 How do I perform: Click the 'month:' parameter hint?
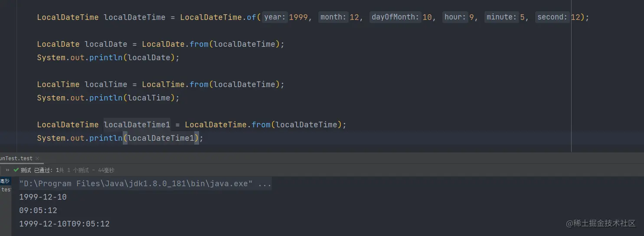tap(333, 17)
